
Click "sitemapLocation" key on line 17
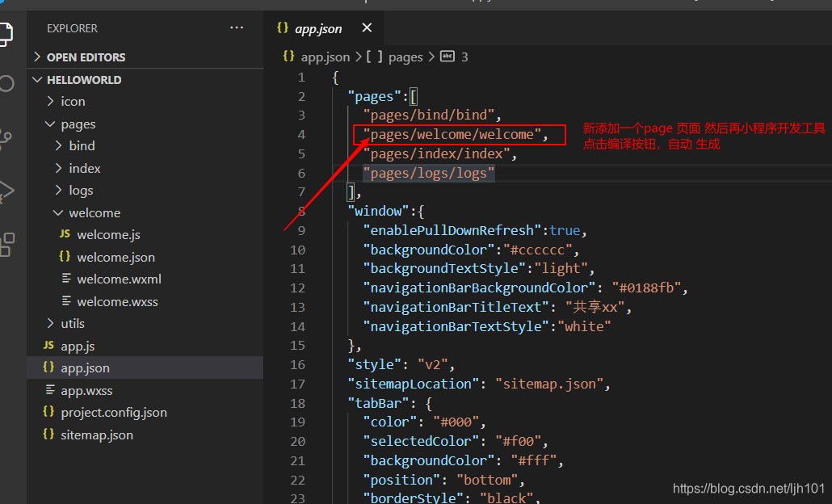pos(414,384)
